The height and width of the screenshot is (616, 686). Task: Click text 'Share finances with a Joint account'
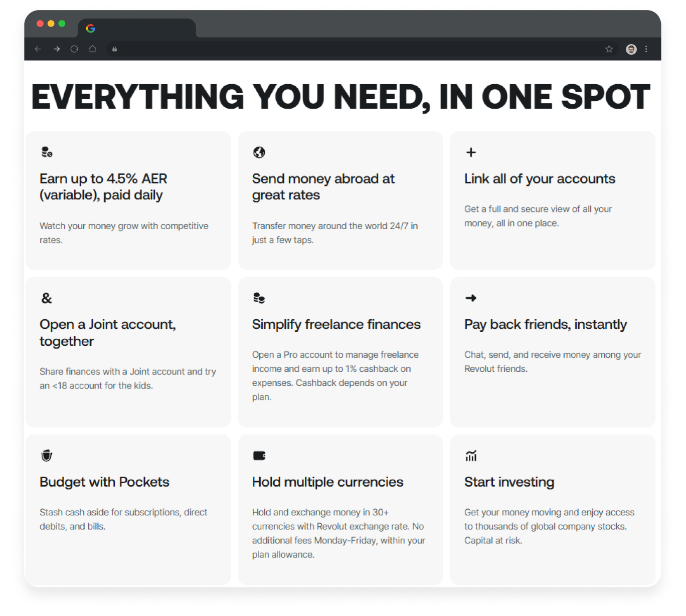(112, 371)
